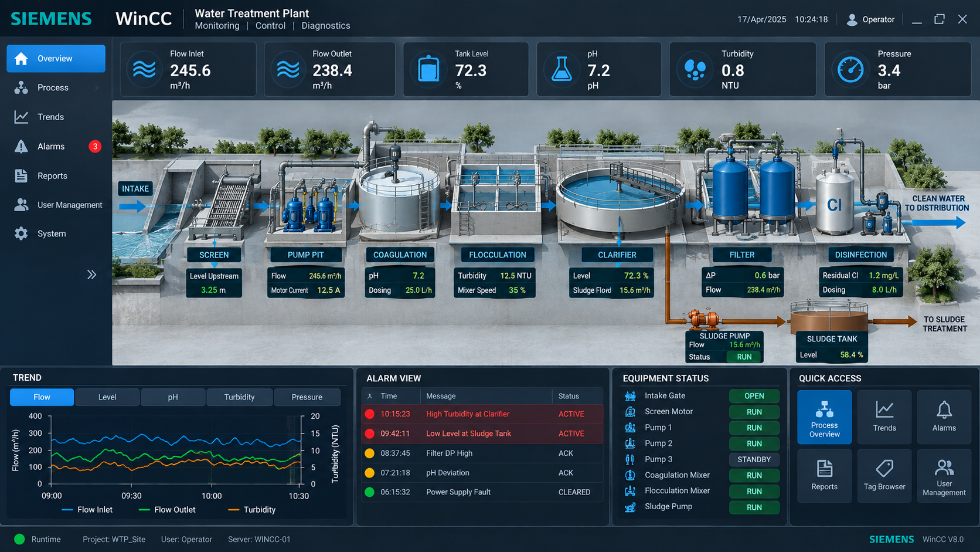This screenshot has width=980, height=552.
Task: Open the User Management quick access tile
Action: (x=944, y=476)
